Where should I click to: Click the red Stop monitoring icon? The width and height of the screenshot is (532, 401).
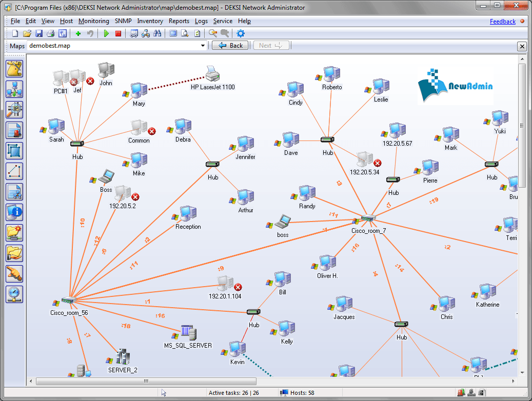click(x=118, y=33)
